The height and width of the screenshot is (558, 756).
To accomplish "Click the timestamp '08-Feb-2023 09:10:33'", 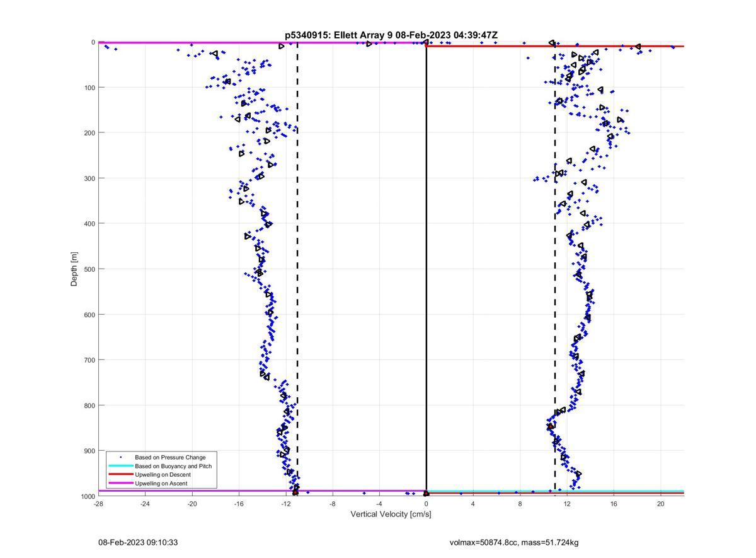I will click(138, 542).
